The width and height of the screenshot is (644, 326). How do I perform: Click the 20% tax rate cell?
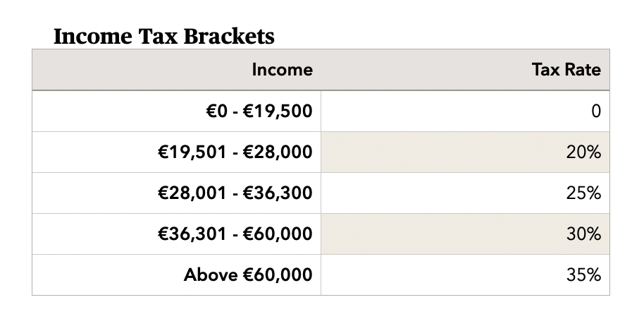click(x=583, y=152)
